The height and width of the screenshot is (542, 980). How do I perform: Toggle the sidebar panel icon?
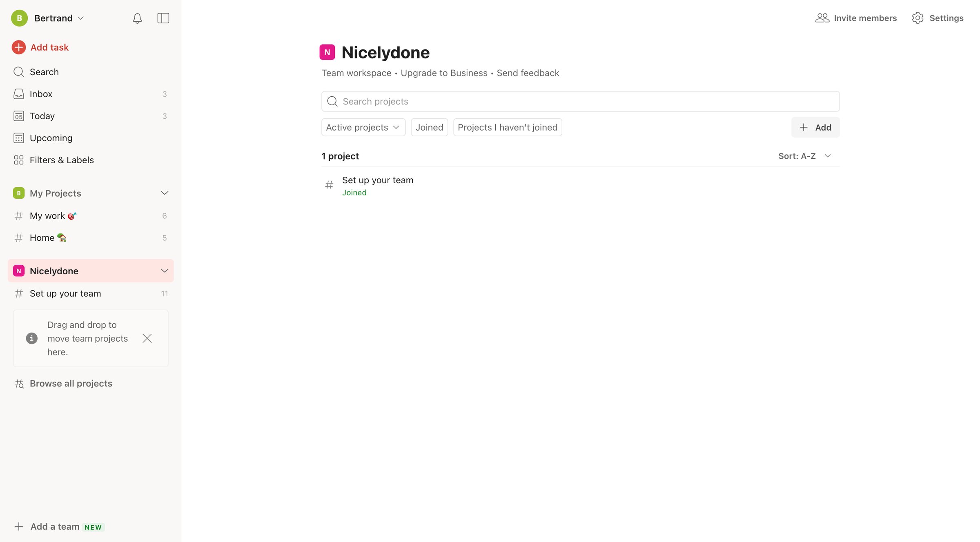click(x=163, y=18)
